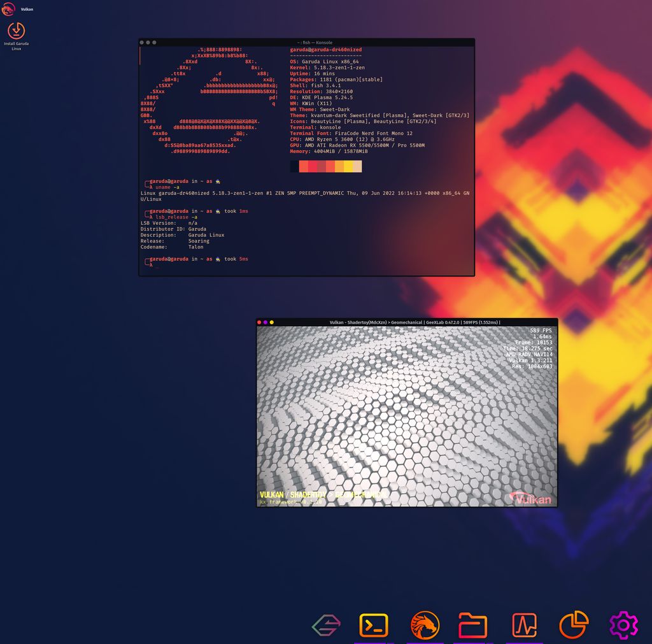Click the 'uname -a' command in Konsole
The height and width of the screenshot is (644, 652).
click(167, 187)
